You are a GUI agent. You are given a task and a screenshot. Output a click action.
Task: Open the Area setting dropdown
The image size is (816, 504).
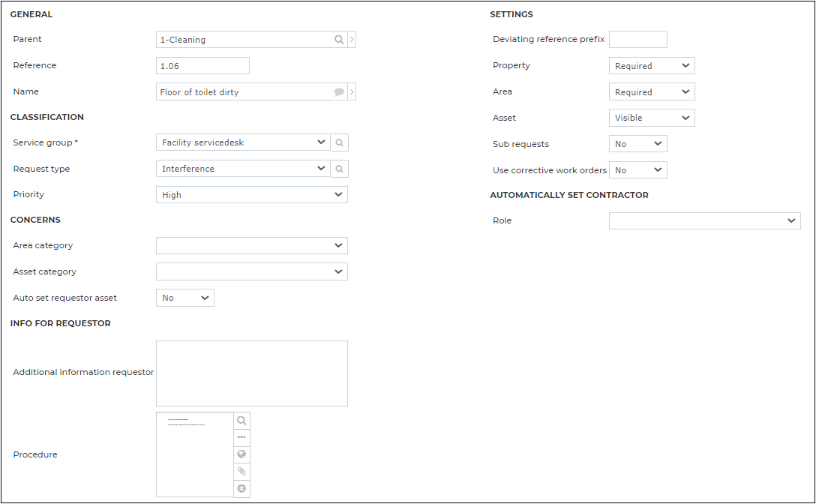[x=652, y=91]
